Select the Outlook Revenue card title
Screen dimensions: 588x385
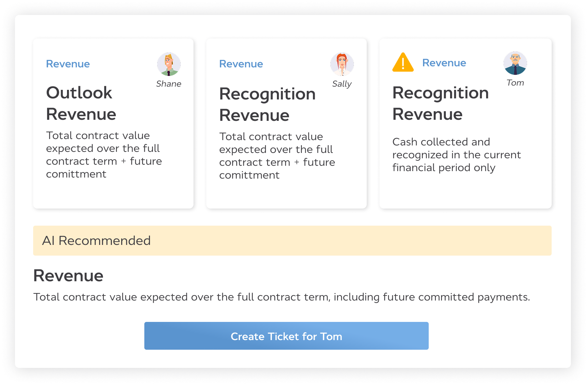pos(81,103)
